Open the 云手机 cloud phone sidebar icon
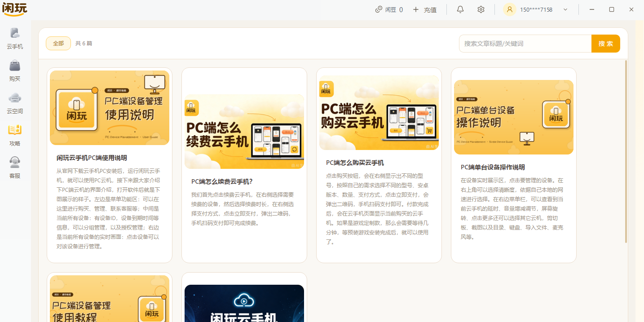 tap(15, 33)
